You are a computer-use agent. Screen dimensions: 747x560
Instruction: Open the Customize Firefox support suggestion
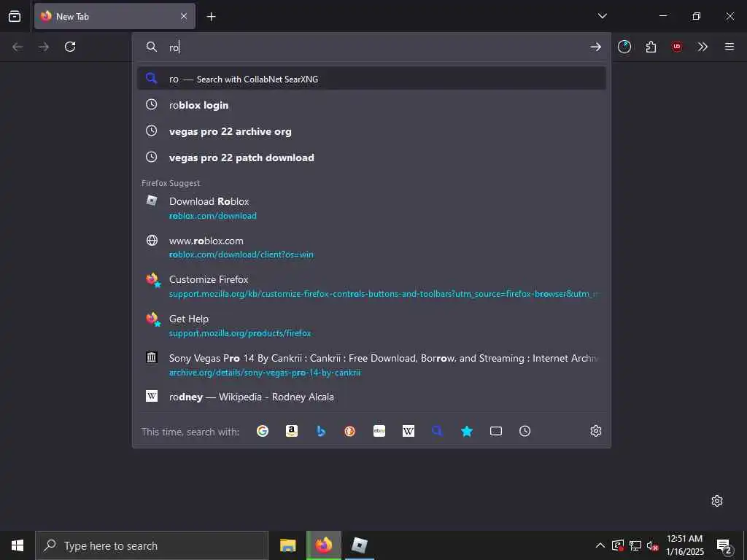coord(371,286)
